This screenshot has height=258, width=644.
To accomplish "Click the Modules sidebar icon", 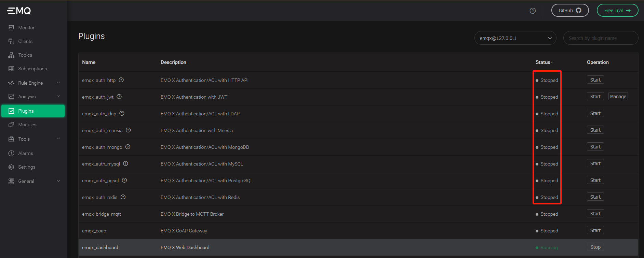I will coord(11,125).
